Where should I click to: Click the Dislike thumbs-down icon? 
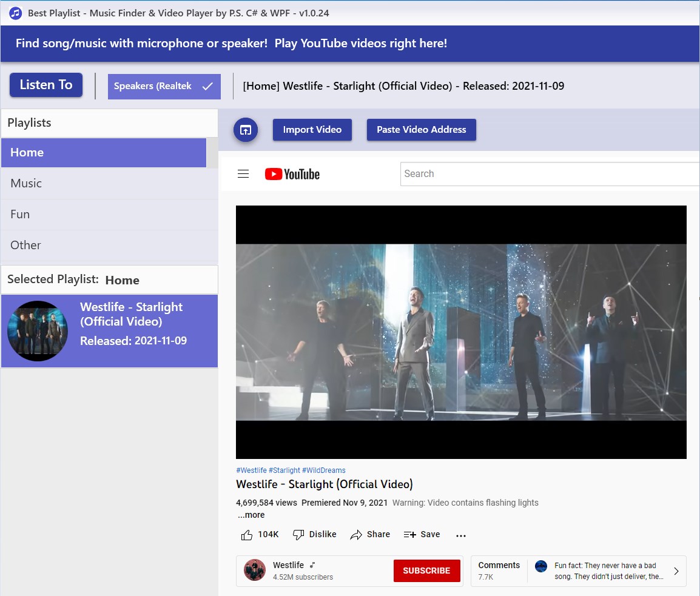point(298,534)
